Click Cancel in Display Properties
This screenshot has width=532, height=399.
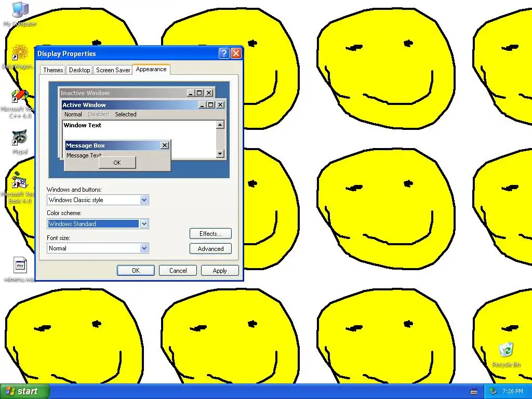(x=178, y=270)
